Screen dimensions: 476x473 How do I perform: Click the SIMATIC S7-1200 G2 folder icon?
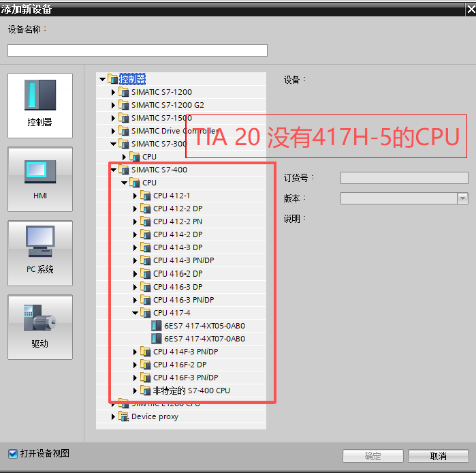click(123, 105)
